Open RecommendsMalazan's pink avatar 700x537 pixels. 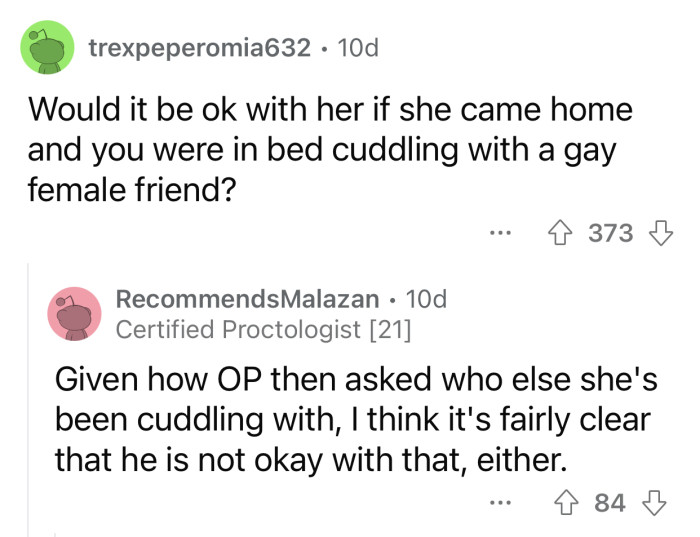pos(75,314)
